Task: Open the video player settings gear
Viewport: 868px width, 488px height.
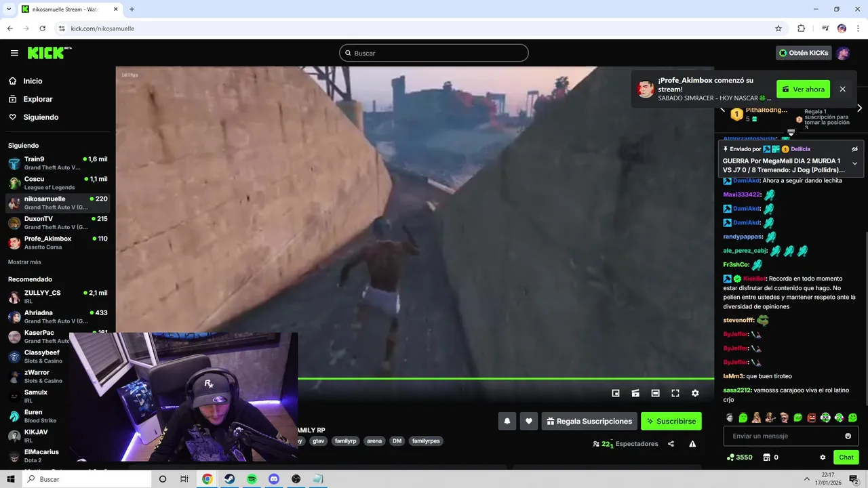Action: [x=695, y=393]
